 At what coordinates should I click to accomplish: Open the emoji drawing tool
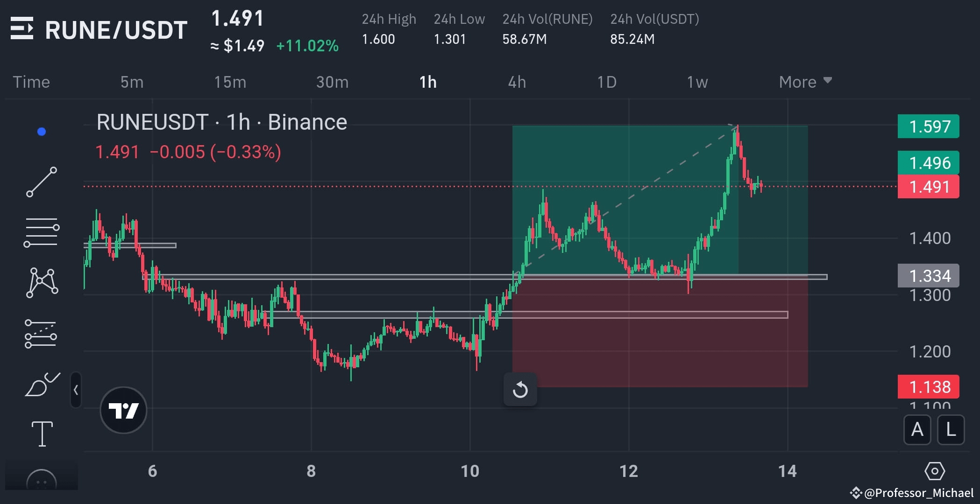pyautogui.click(x=41, y=481)
